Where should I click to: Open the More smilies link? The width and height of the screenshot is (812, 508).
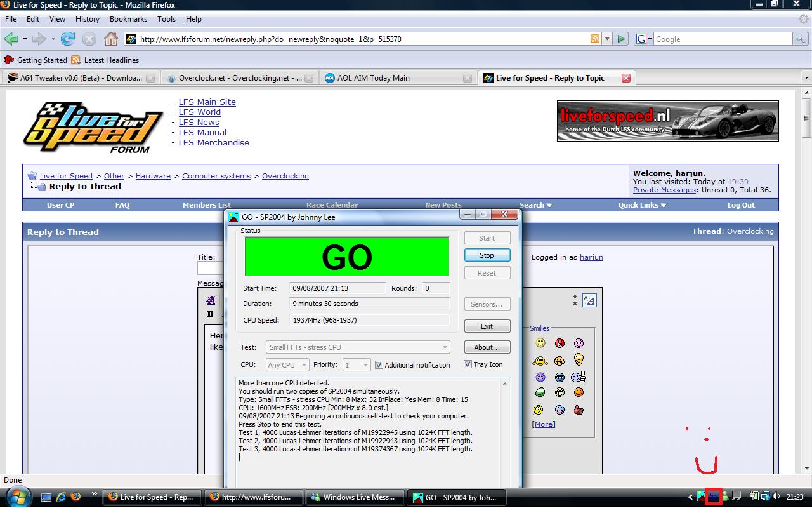pyautogui.click(x=543, y=424)
